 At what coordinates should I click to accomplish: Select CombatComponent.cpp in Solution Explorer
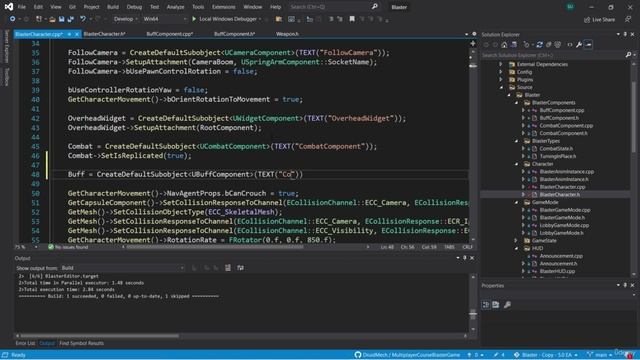[566, 126]
